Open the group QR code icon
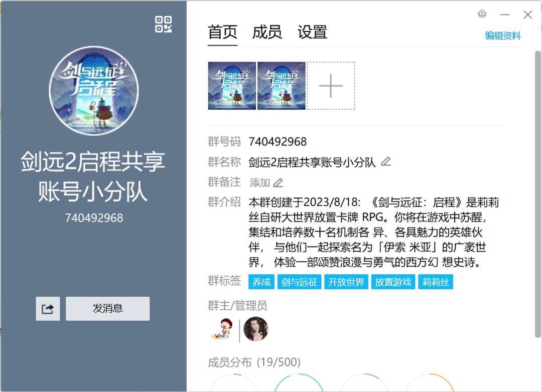 163,25
